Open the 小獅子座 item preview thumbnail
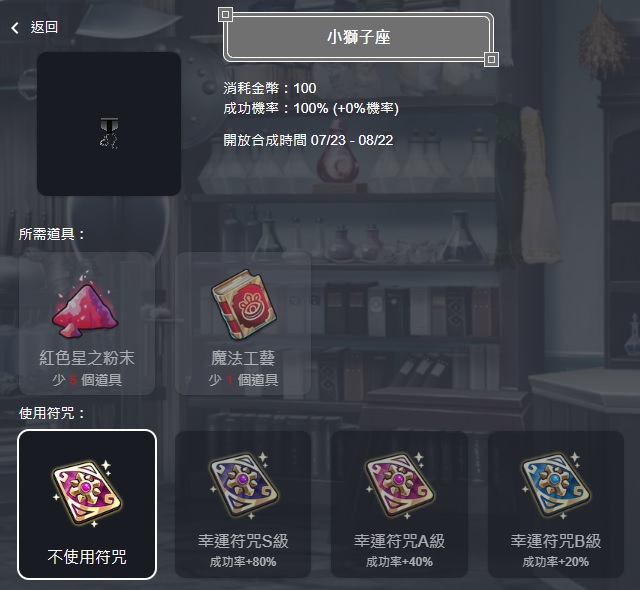This screenshot has height=590, width=640. [x=109, y=124]
